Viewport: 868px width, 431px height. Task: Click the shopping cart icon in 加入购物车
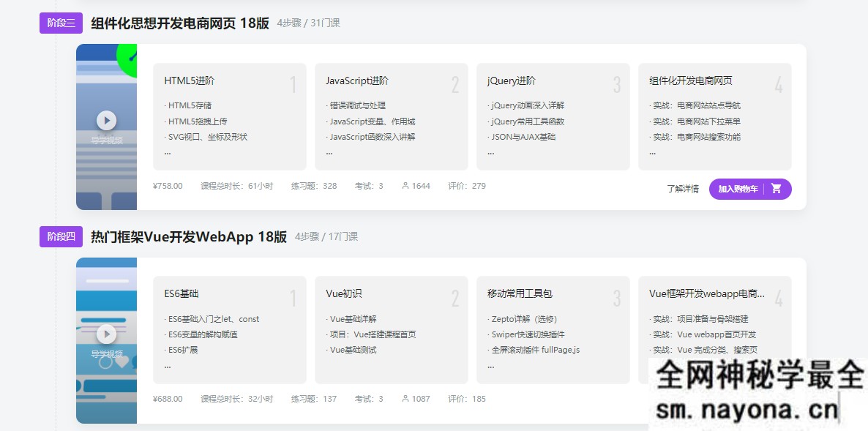776,189
